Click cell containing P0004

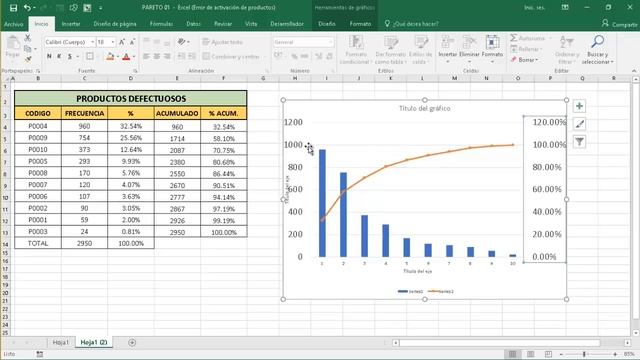tap(38, 126)
